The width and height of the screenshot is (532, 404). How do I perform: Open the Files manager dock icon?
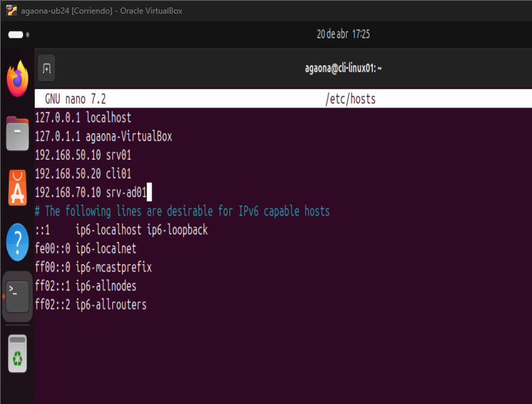tap(18, 133)
